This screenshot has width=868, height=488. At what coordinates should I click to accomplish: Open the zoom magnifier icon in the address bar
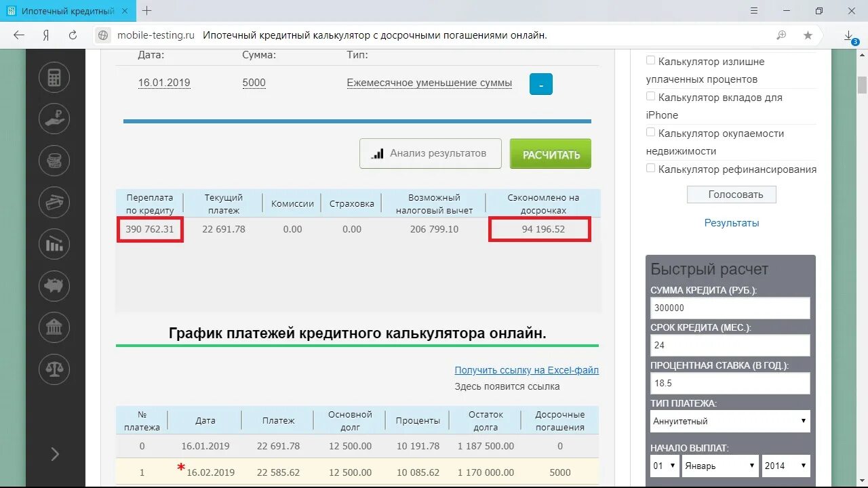[781, 36]
